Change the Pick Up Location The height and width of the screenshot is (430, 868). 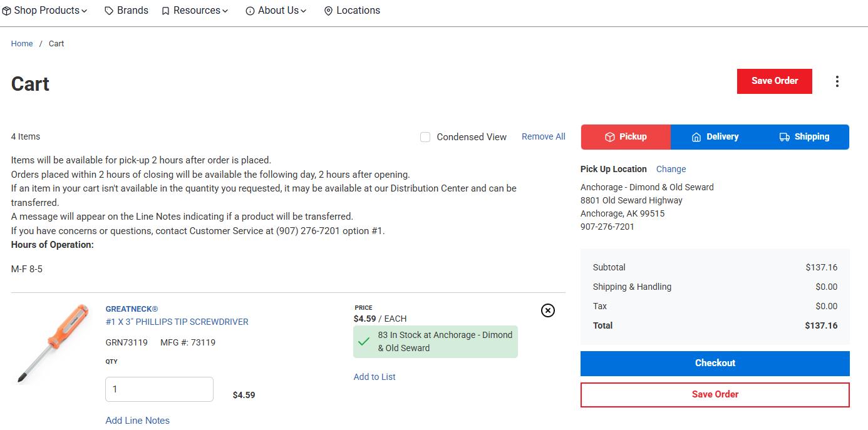tap(671, 169)
